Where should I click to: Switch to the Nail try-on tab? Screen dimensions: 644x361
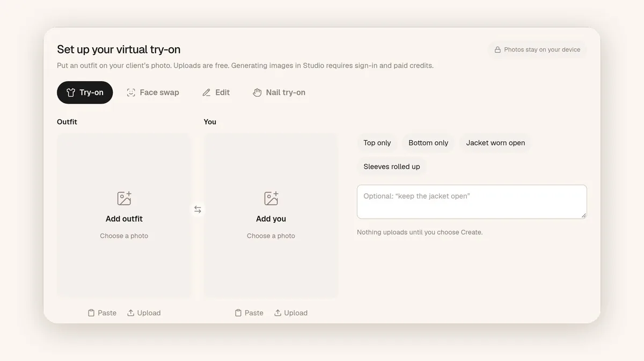coord(279,92)
